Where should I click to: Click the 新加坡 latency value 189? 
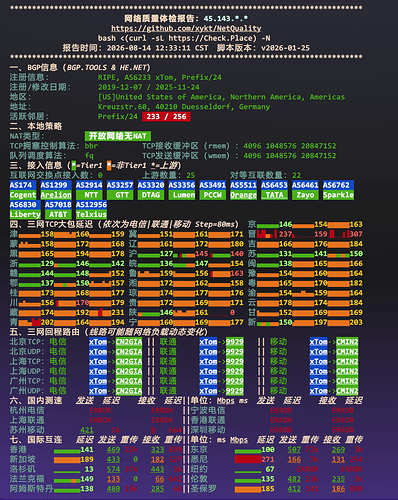[x=87, y=460]
